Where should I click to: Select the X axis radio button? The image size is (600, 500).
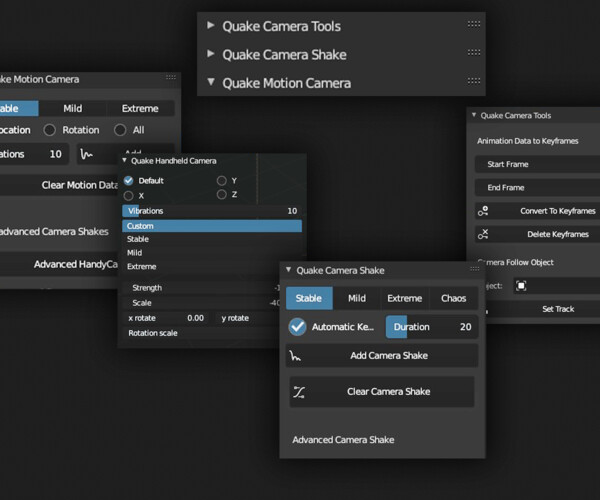pos(129,196)
